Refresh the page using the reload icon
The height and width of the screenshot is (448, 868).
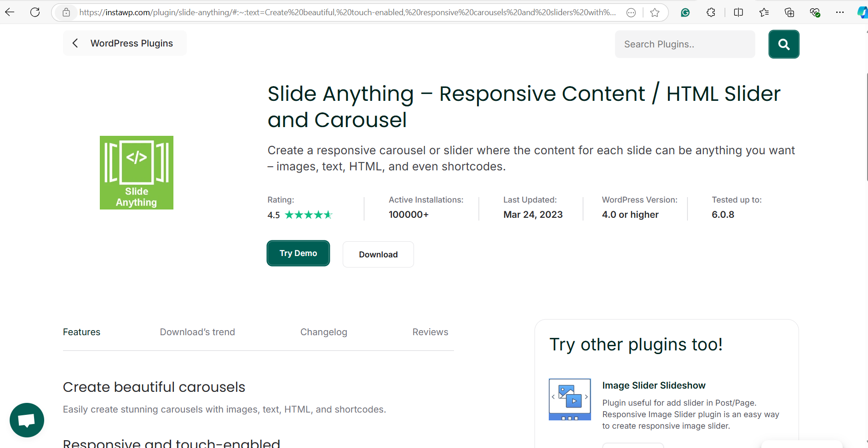pyautogui.click(x=35, y=12)
